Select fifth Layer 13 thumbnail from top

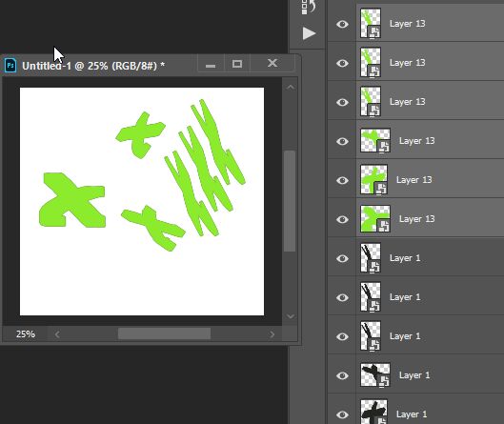[373, 179]
